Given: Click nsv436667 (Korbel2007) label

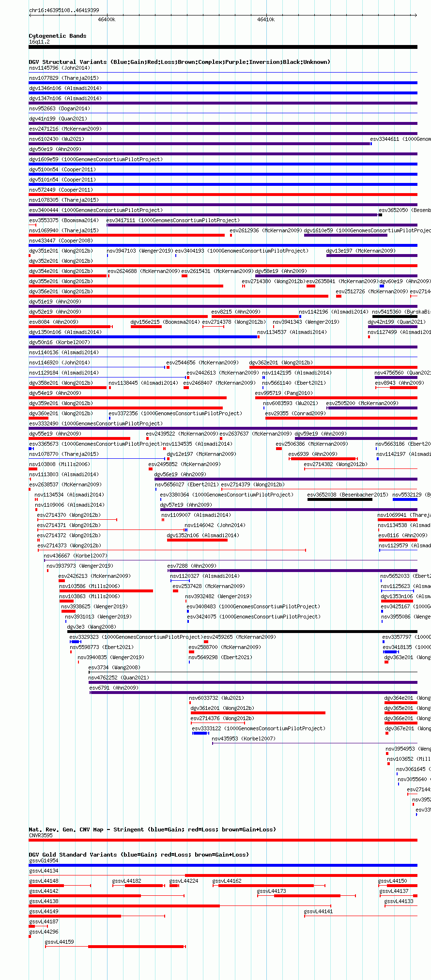Looking at the screenshot, I should point(76,556).
